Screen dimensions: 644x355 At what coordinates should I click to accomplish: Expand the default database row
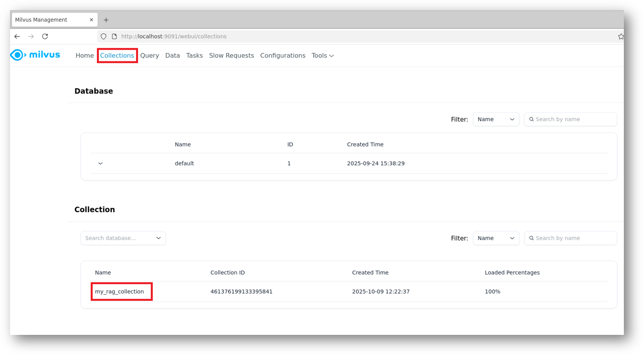pyautogui.click(x=100, y=163)
